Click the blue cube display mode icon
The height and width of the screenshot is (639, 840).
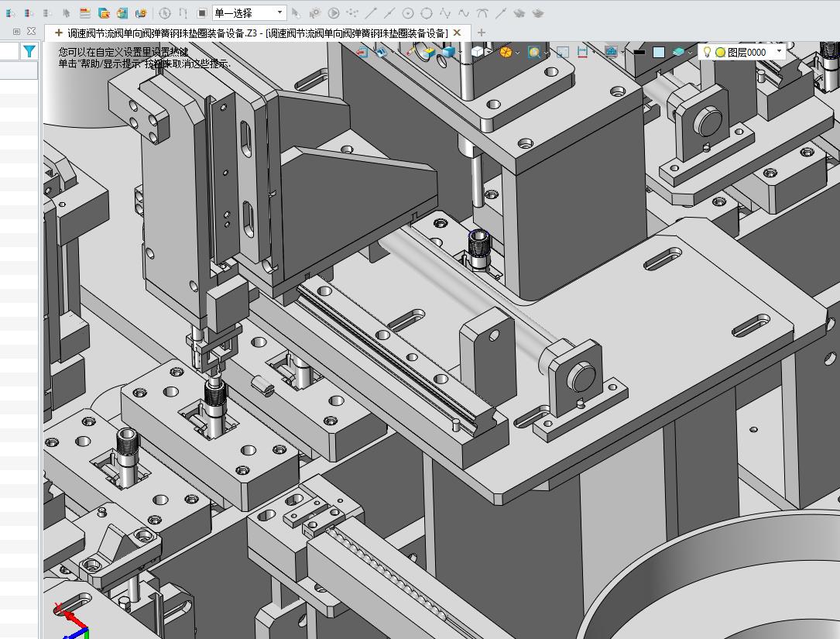tap(447, 52)
